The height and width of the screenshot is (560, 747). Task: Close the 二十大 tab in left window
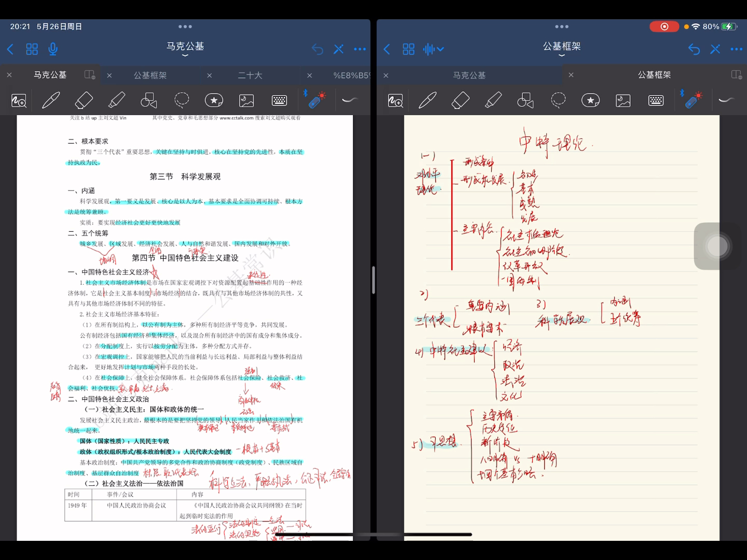(210, 75)
